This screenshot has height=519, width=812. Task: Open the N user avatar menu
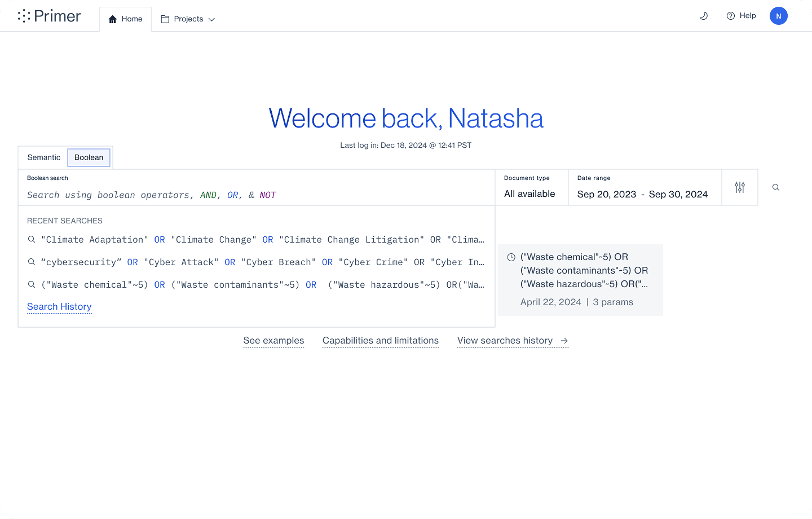coord(778,16)
